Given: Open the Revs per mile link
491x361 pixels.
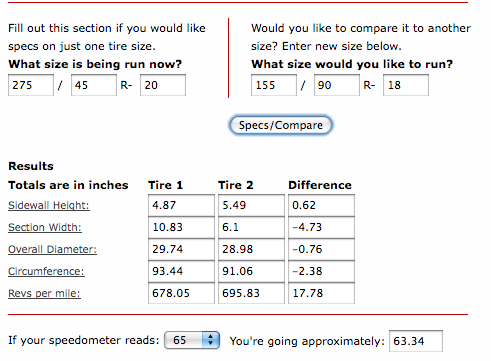Looking at the screenshot, I should (x=44, y=293).
